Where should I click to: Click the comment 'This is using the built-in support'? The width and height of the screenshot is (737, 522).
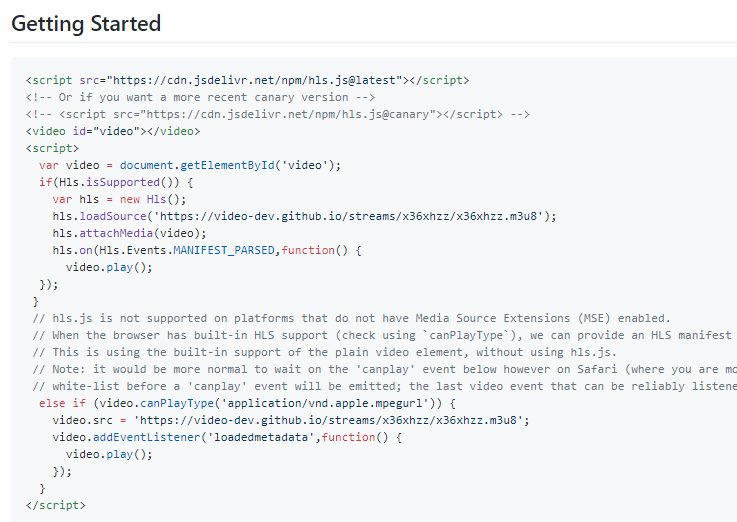324,352
